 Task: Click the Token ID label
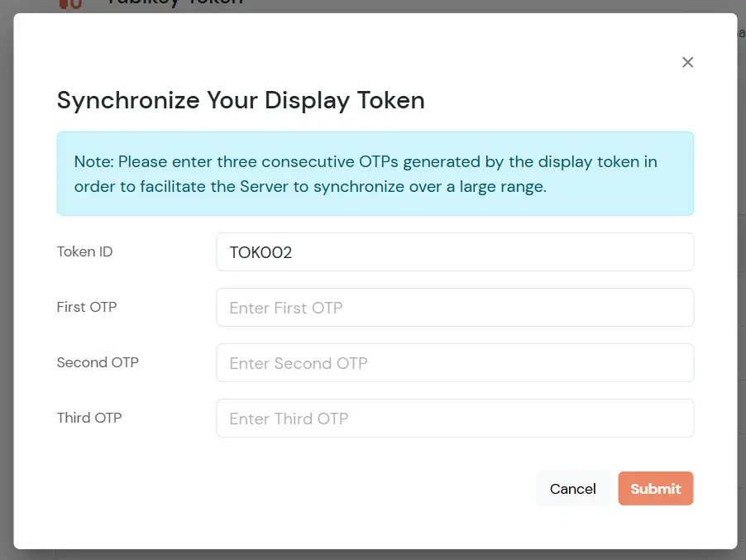point(84,251)
